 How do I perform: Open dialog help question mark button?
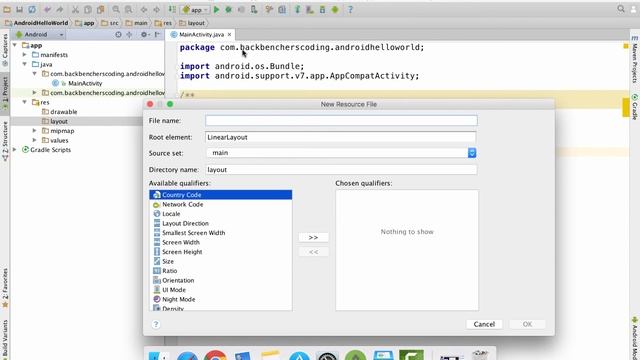point(156,324)
